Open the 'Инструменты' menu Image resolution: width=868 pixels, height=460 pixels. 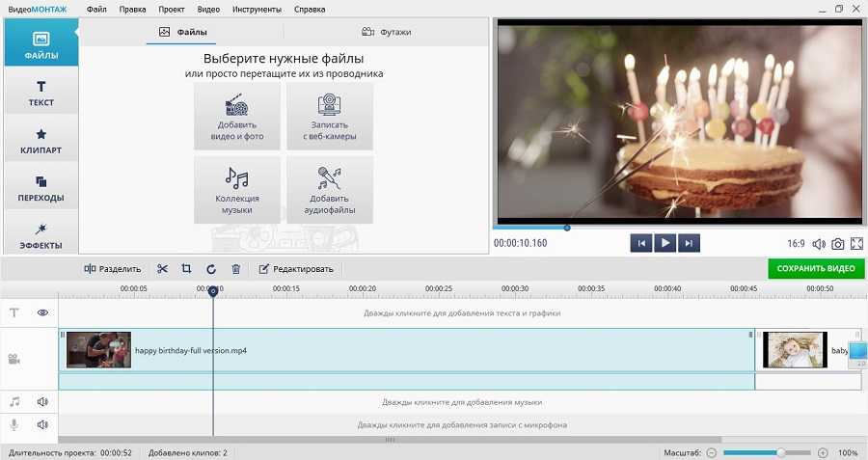(258, 9)
